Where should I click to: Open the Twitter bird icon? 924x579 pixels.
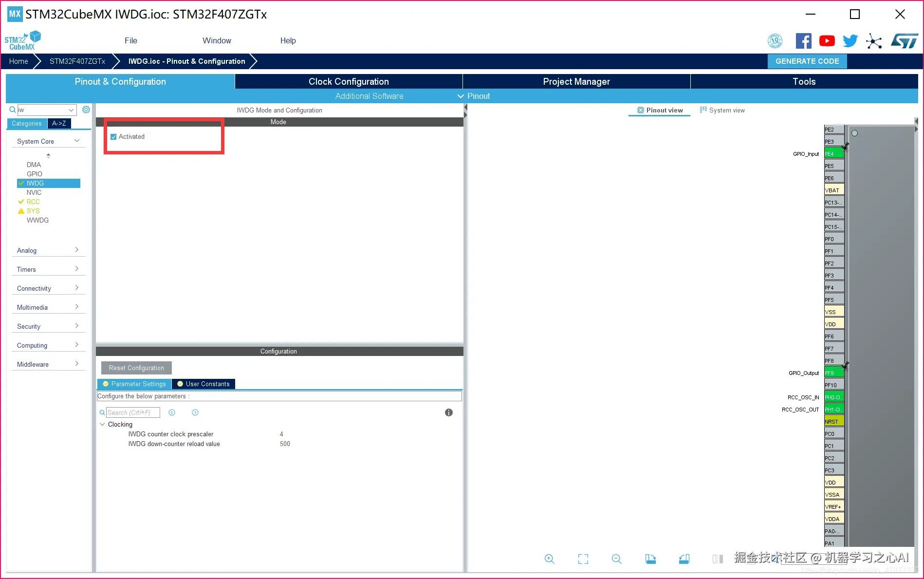850,41
